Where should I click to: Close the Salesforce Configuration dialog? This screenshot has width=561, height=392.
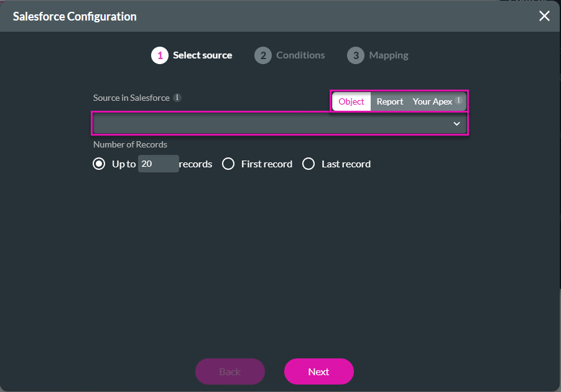pyautogui.click(x=544, y=16)
